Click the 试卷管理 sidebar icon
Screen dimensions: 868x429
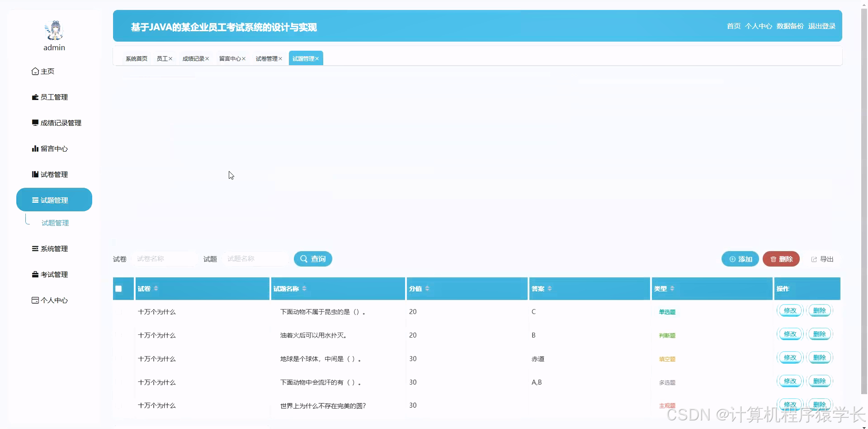coord(35,174)
